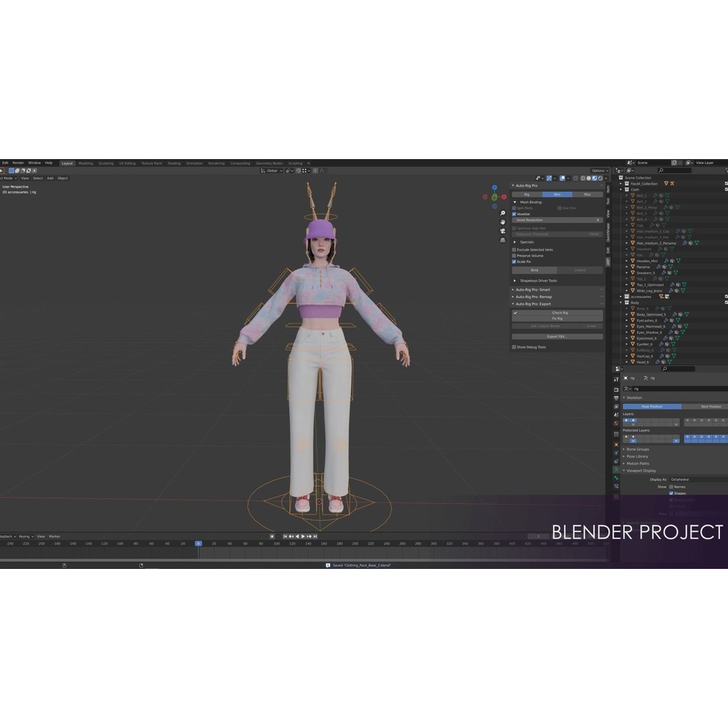The width and height of the screenshot is (728, 728).
Task: Open Render properties tab icon
Action: click(616, 390)
